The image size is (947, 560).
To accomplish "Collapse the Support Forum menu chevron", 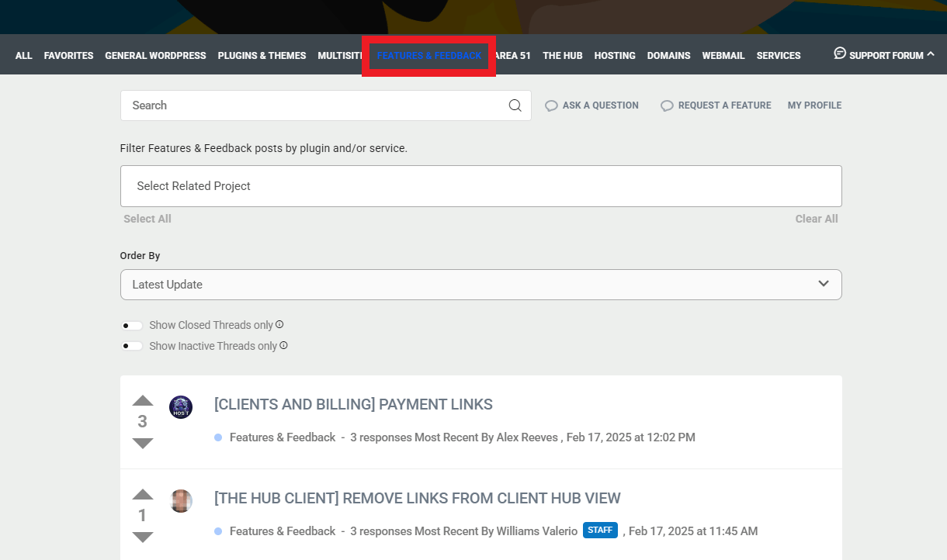I will 931,54.
